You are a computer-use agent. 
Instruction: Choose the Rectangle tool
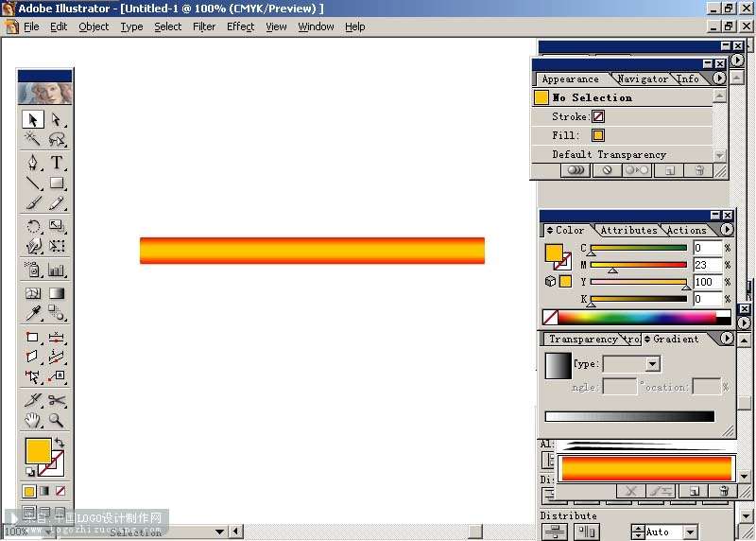point(57,183)
